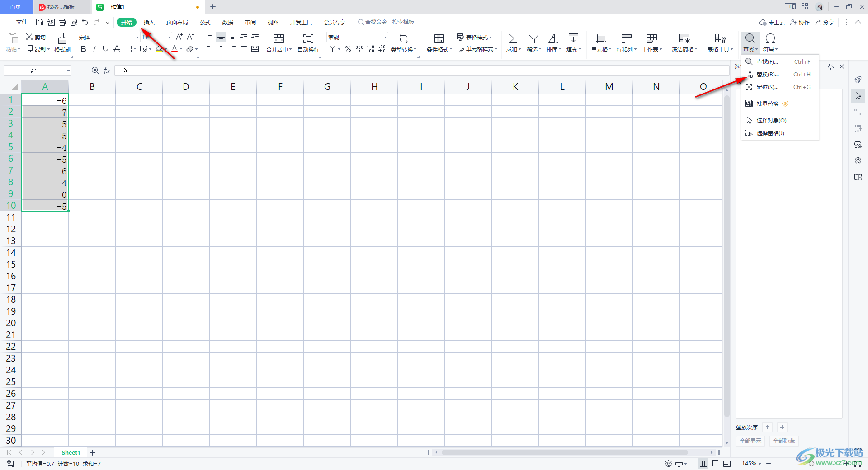Click the Print icon in quick access toolbar
Screen dimensions: 868x470
[x=62, y=22]
